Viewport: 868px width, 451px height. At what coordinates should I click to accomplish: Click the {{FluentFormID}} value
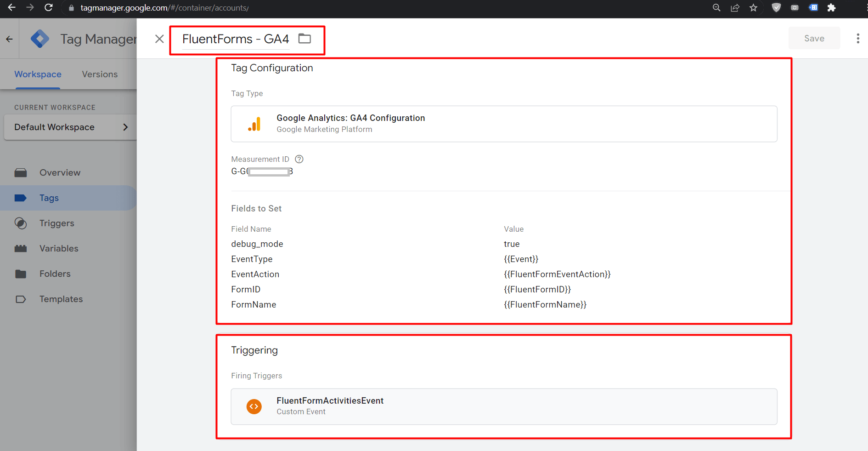pyautogui.click(x=537, y=290)
